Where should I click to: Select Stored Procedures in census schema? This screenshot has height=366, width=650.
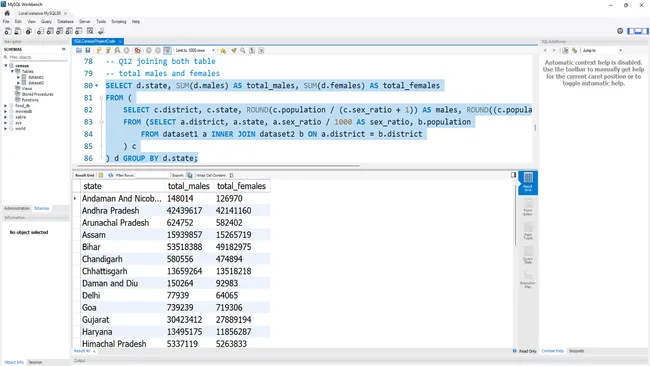coord(37,94)
